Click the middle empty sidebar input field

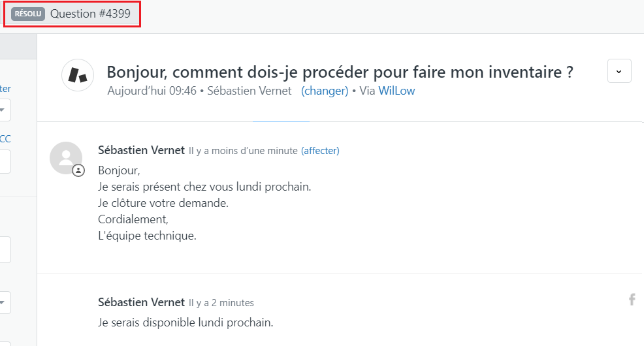(4, 249)
